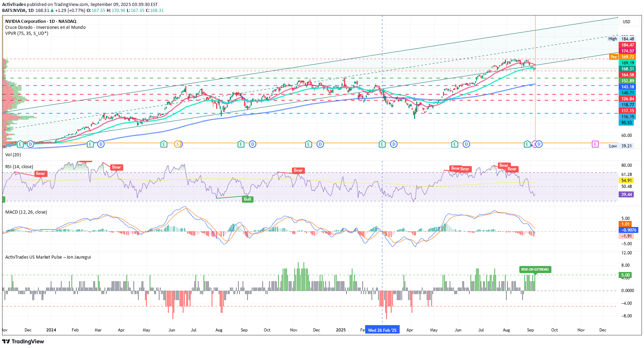Viewport: 644px width, 348px height.
Task: Click the pink upcoming earnings E marker
Action: point(595,144)
